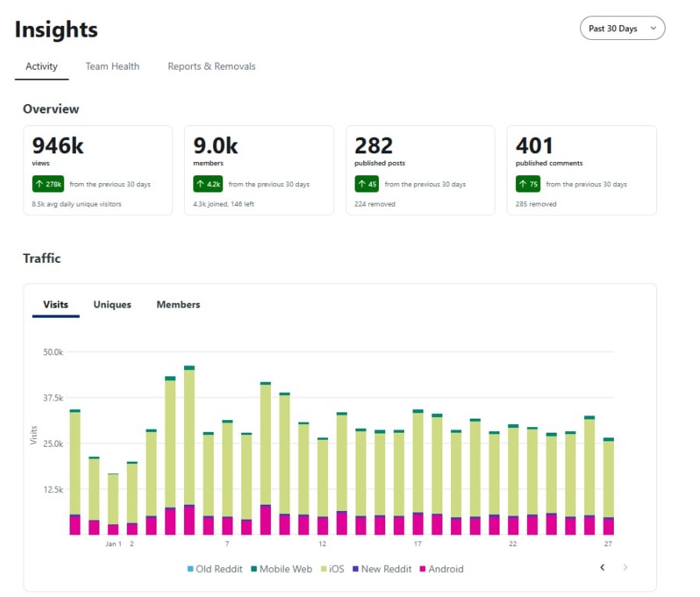This screenshot has width=700, height=597.
Task: Toggle Old Reddit legend series
Action: coord(215,569)
